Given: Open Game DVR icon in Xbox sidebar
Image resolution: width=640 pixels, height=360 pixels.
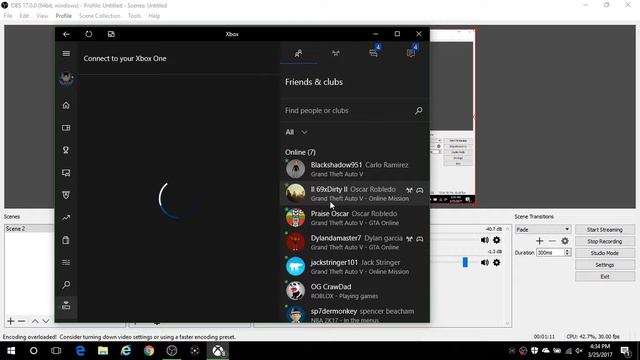Looking at the screenshot, I should [66, 173].
